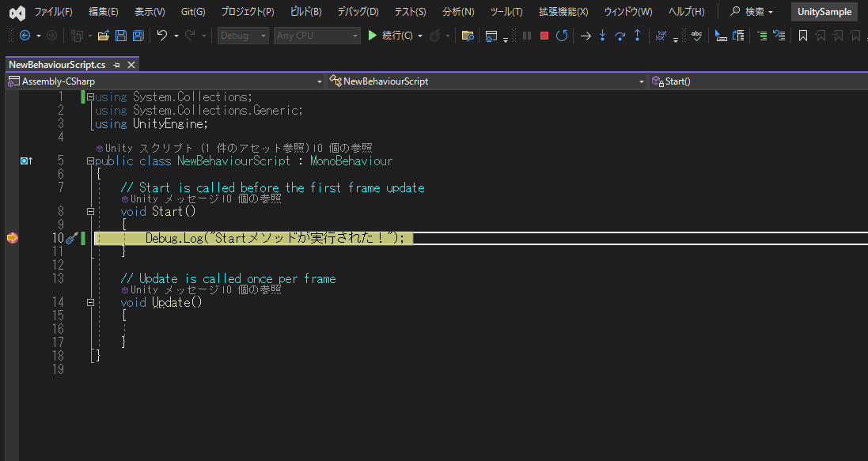
Task: Open file with the folder icon
Action: pyautogui.click(x=103, y=36)
